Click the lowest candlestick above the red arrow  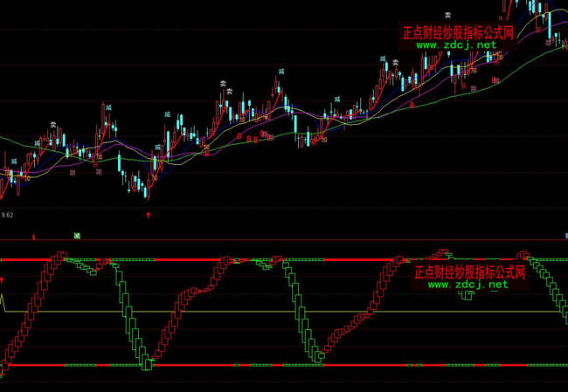pyautogui.click(x=148, y=192)
